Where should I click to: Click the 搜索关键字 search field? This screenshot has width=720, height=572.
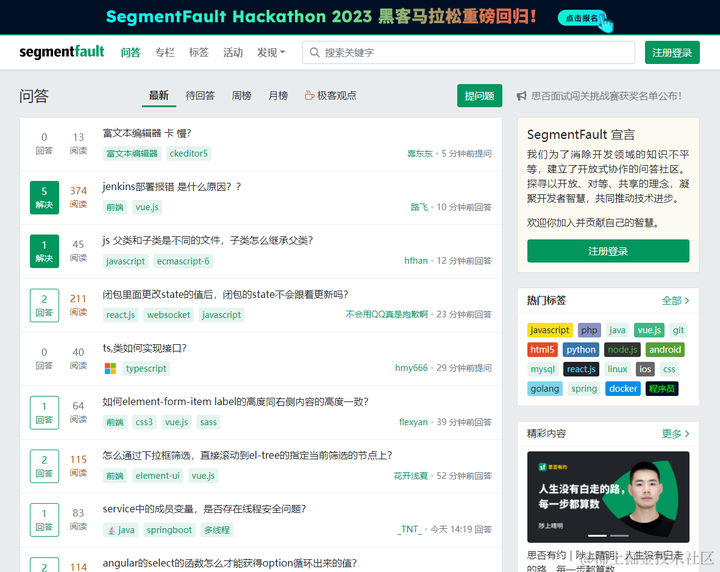(x=468, y=52)
